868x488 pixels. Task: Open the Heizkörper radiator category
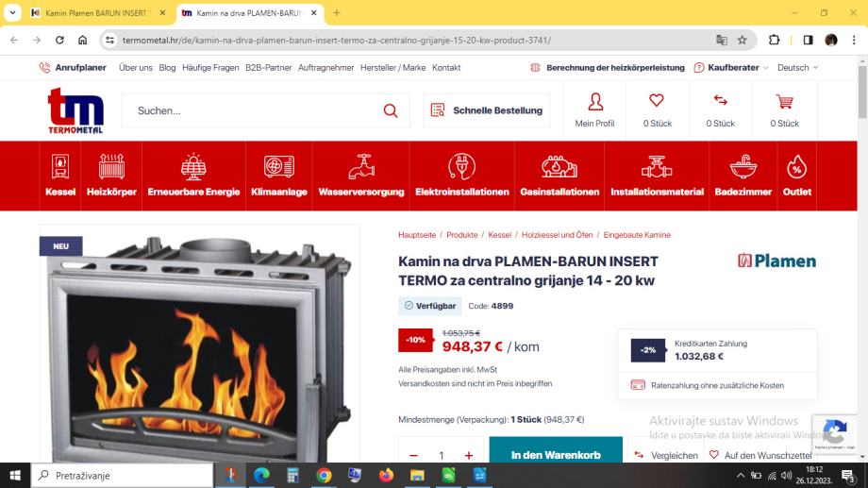pos(111,176)
